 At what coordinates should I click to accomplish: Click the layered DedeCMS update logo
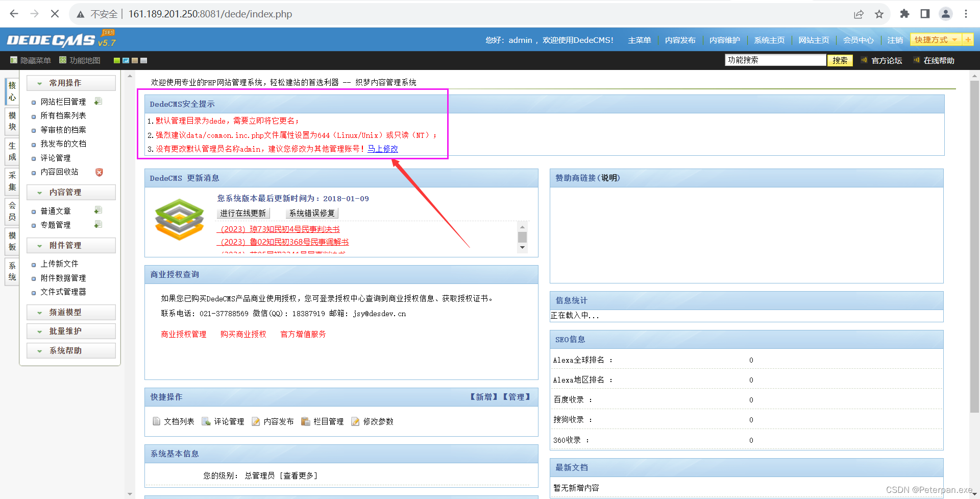179,220
